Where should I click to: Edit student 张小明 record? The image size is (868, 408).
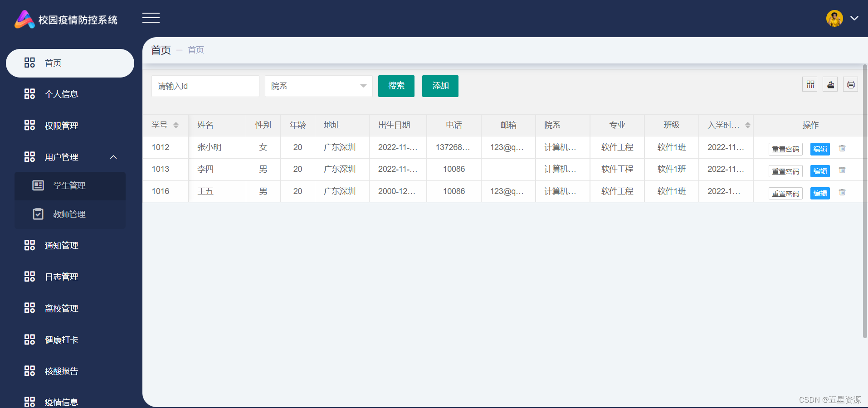(x=820, y=149)
